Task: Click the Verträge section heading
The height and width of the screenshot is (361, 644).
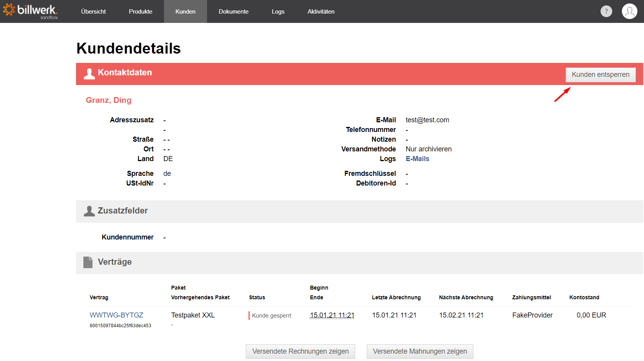Action: [115, 262]
